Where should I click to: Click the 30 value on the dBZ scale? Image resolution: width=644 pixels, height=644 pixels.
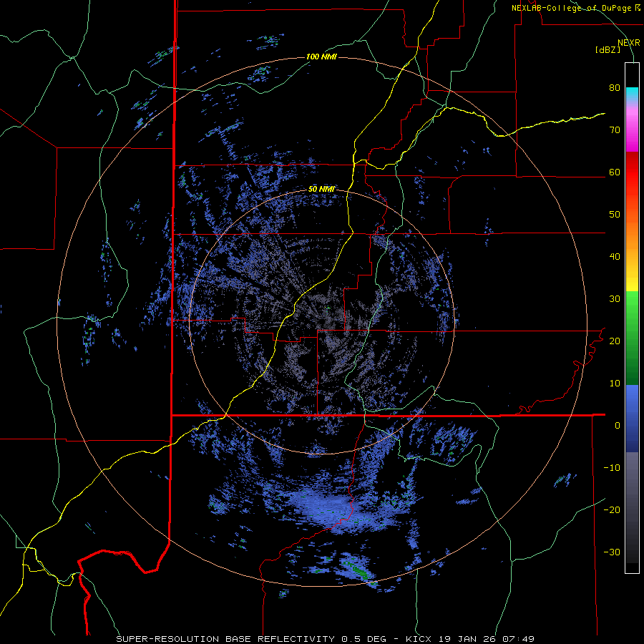coord(615,299)
